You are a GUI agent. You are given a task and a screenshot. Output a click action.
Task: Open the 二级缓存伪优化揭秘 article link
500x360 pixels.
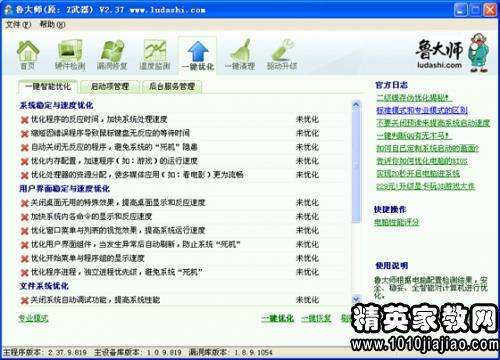(414, 98)
